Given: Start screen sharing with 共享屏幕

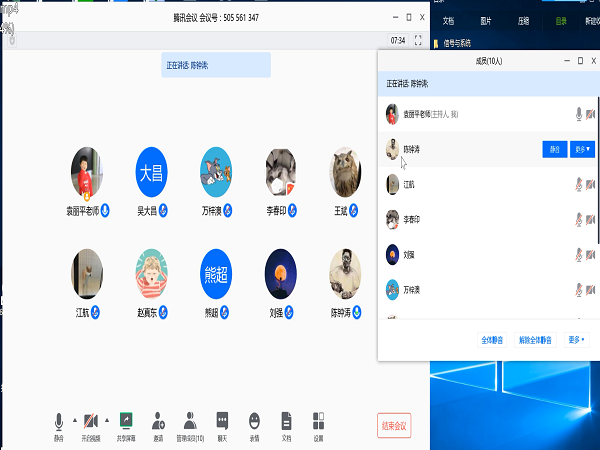Looking at the screenshot, I should tap(126, 421).
